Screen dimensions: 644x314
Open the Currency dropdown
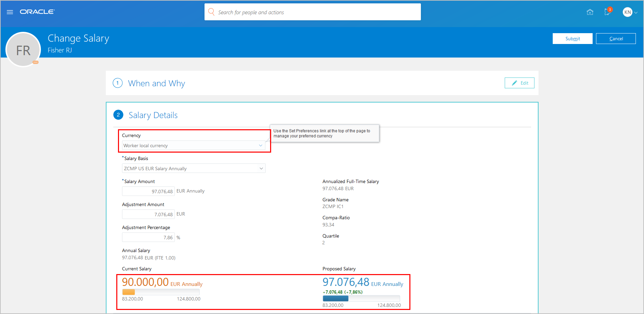(x=193, y=145)
